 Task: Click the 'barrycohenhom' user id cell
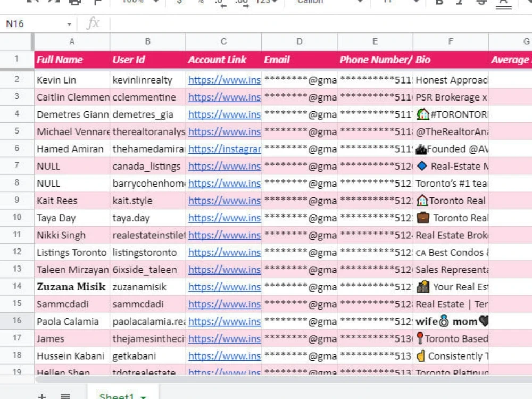(x=147, y=184)
